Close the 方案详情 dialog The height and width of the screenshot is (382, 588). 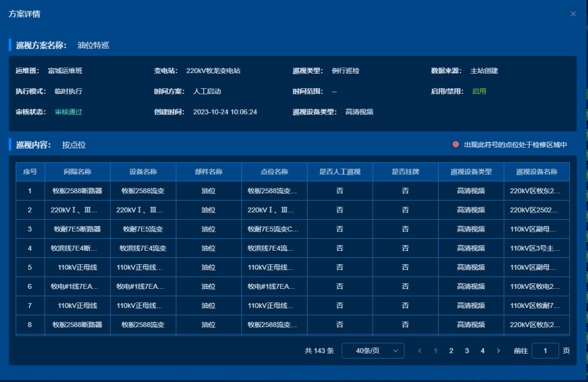pos(573,14)
